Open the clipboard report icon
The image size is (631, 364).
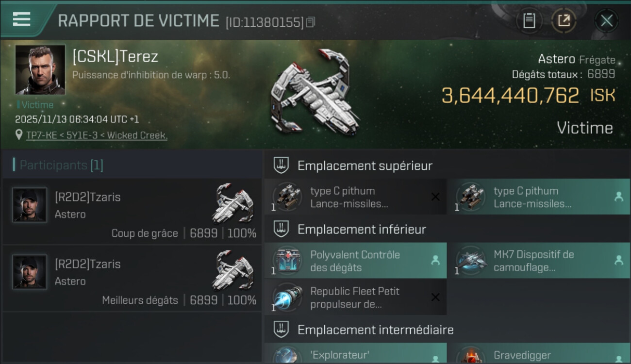pos(529,20)
